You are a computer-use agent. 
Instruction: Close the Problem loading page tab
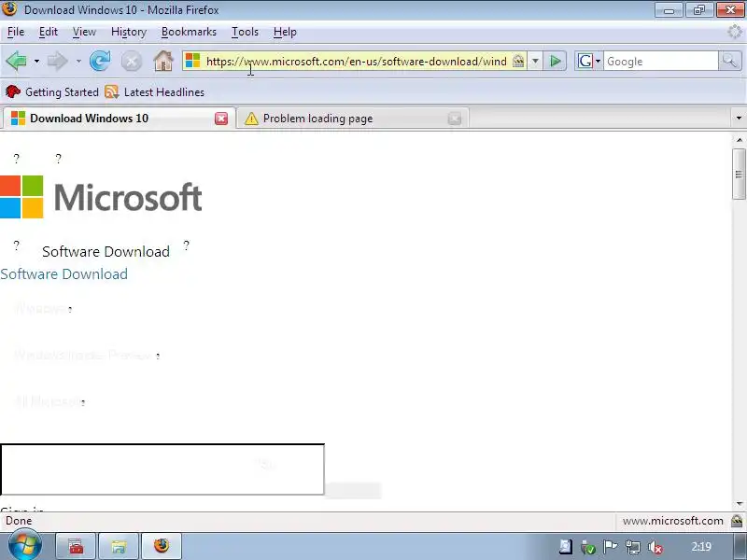(x=455, y=119)
